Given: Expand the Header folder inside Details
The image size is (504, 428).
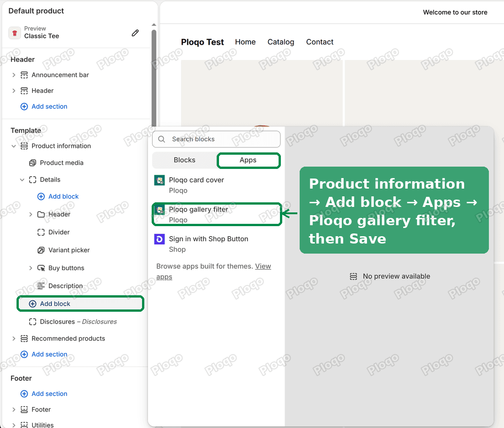Looking at the screenshot, I should [x=31, y=214].
